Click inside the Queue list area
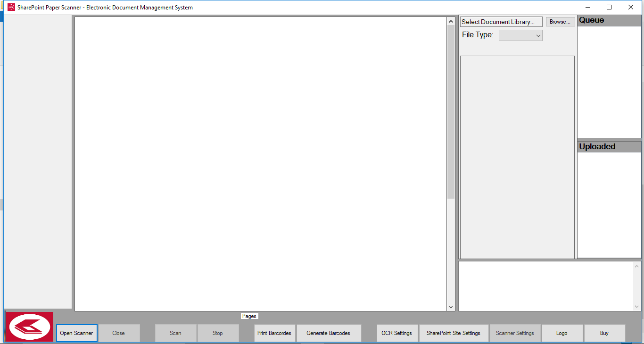This screenshot has width=644, height=344. click(609, 82)
